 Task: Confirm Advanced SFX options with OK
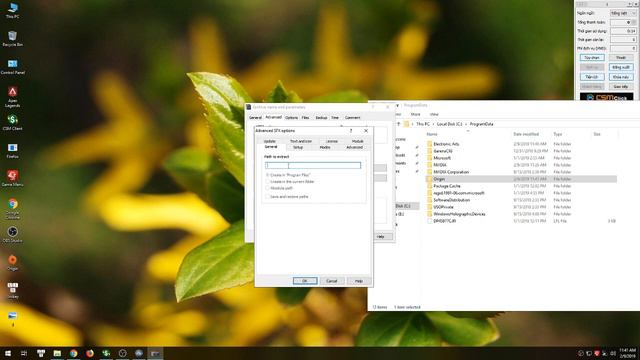(x=305, y=281)
